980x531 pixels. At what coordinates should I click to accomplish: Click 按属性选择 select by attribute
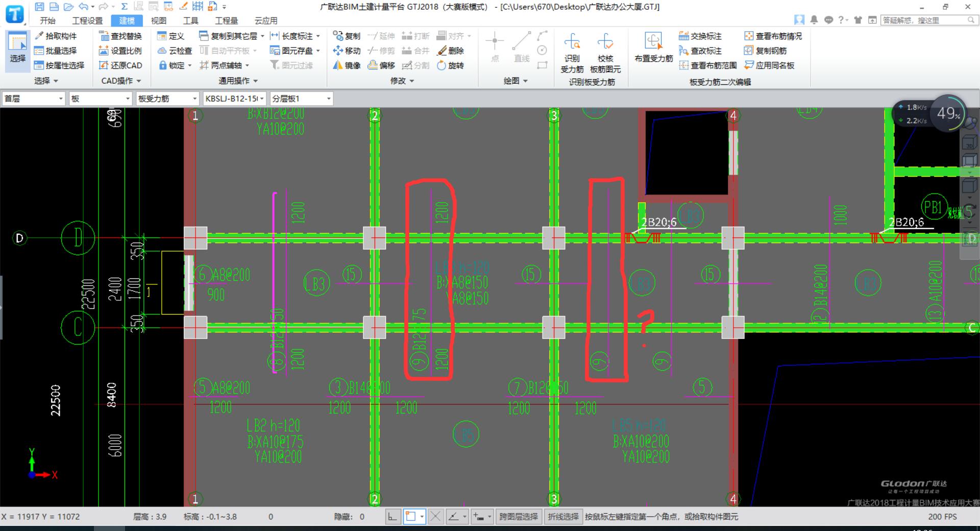click(x=59, y=65)
